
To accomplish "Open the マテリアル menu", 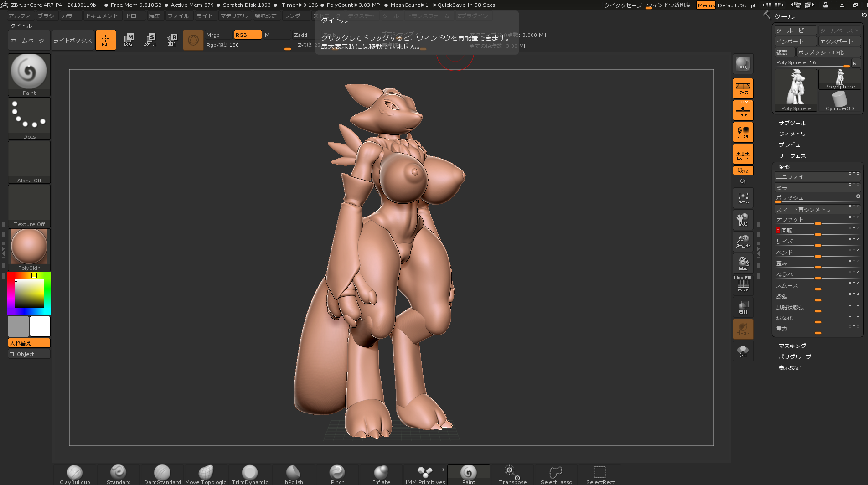I will pyautogui.click(x=233, y=16).
